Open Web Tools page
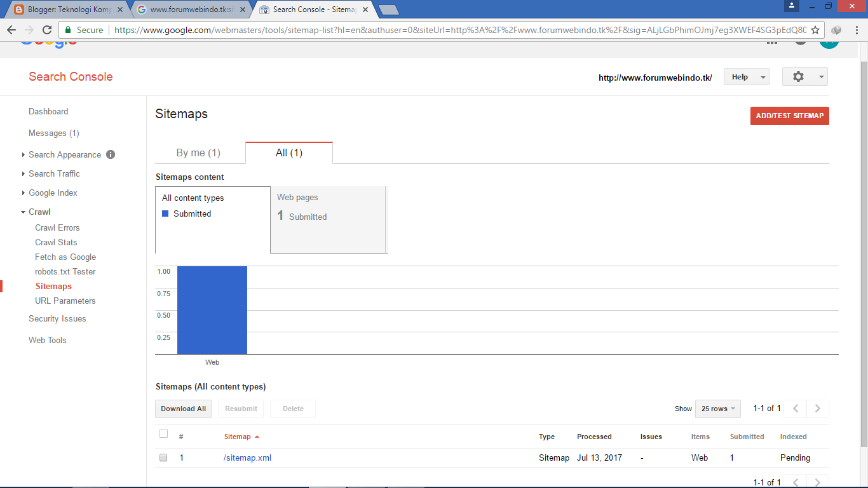The height and width of the screenshot is (488, 868). 47,340
